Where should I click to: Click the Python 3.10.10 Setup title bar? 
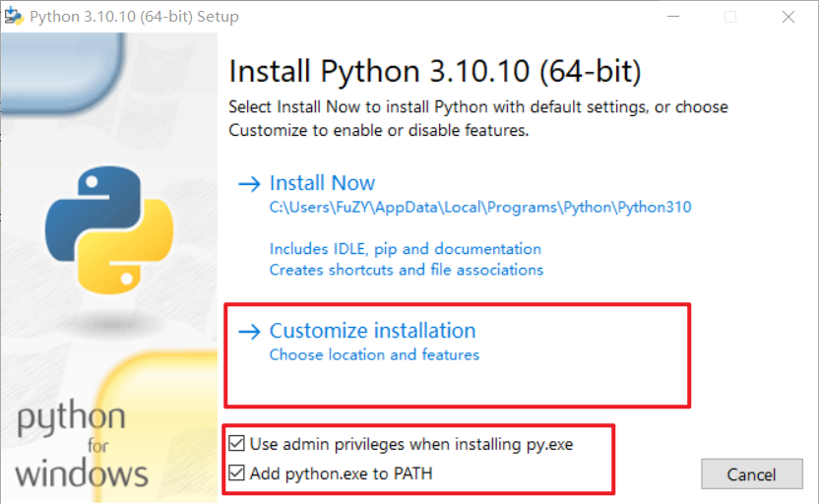(x=335, y=17)
